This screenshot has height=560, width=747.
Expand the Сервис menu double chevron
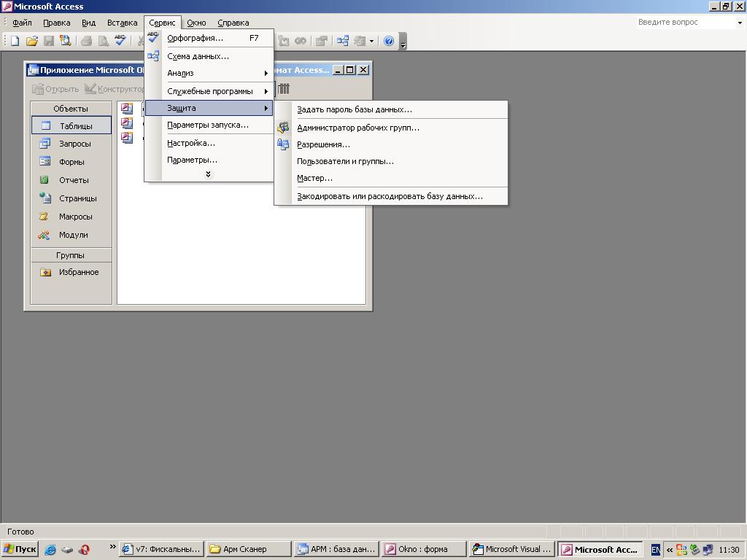208,174
